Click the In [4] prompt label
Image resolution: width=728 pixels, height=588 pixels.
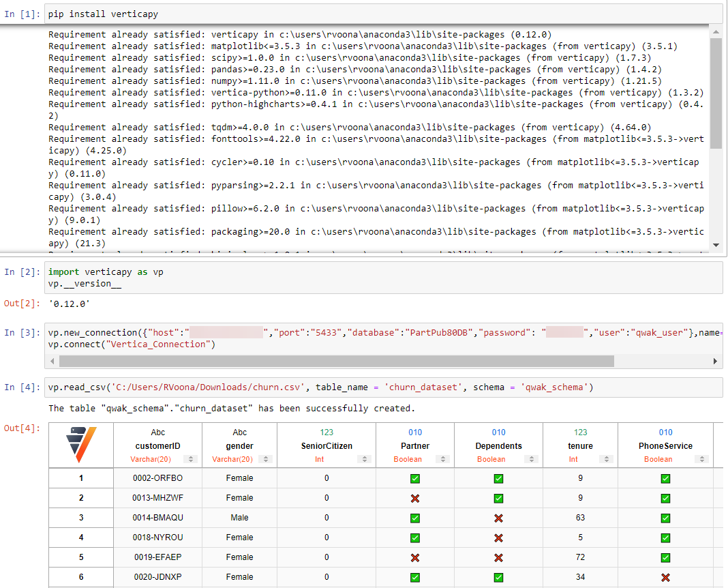point(22,387)
